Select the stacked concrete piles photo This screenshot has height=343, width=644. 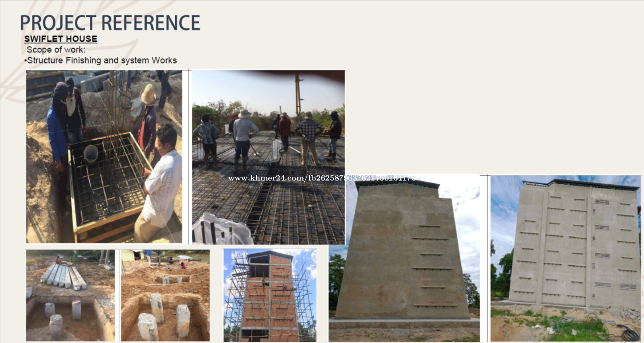pos(70,295)
